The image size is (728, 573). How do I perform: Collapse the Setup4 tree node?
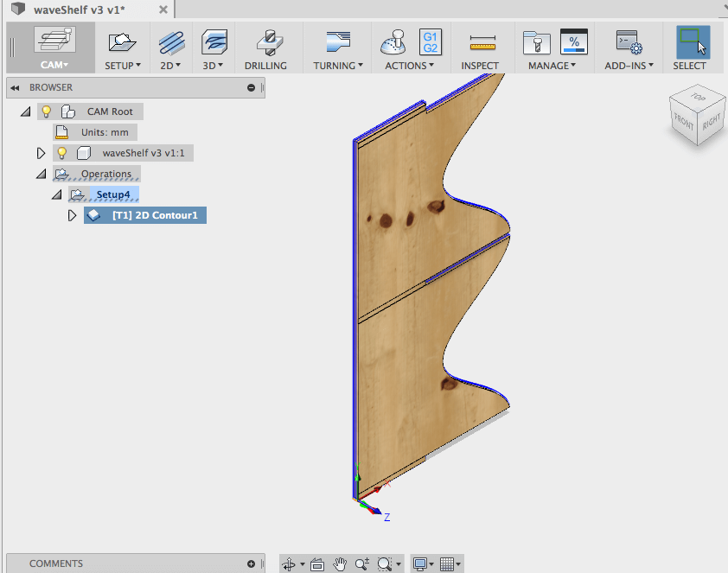click(56, 194)
